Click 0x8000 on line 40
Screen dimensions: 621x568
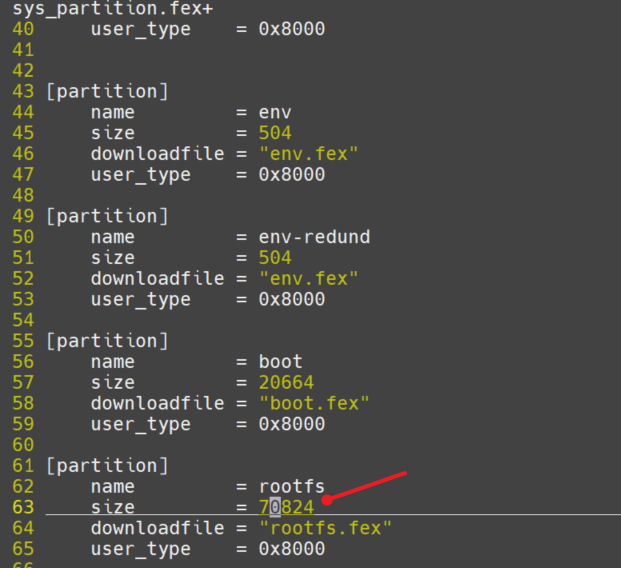(x=292, y=29)
